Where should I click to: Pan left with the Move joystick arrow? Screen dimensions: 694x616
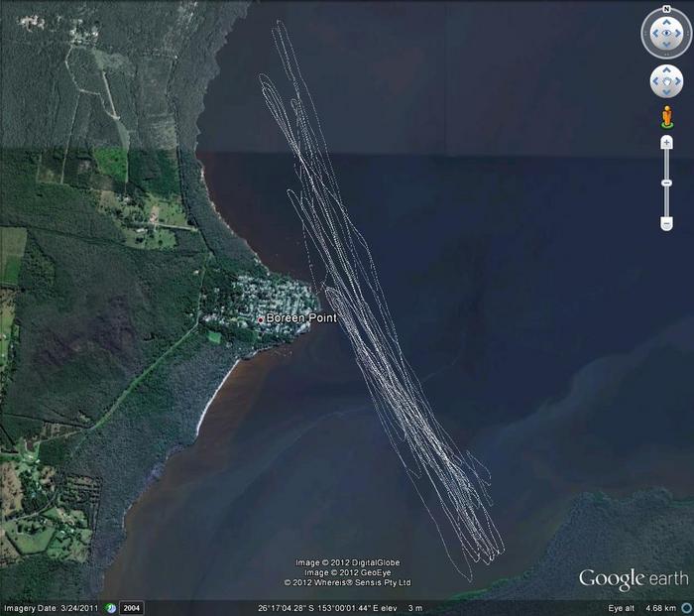pos(656,80)
